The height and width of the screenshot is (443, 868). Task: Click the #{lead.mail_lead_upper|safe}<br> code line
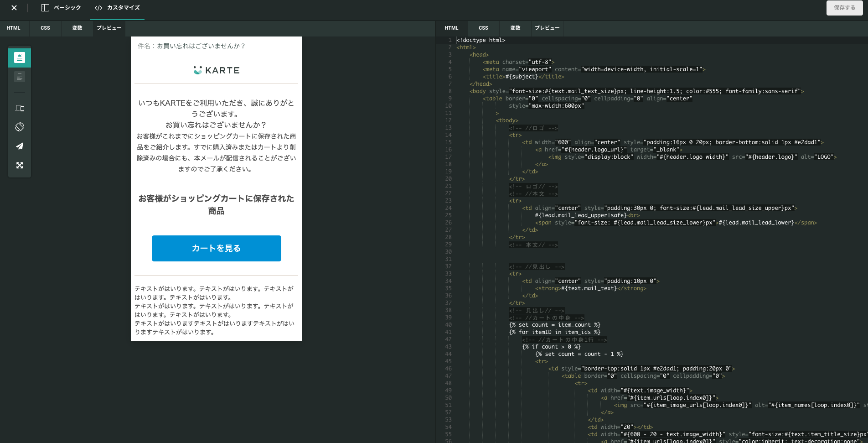tap(588, 215)
